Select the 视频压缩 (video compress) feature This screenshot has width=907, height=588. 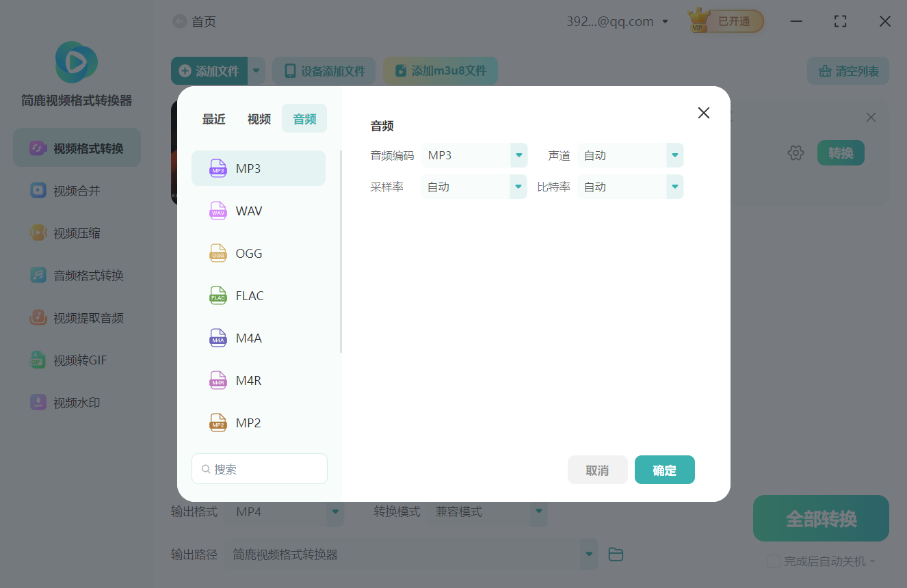[x=76, y=232]
